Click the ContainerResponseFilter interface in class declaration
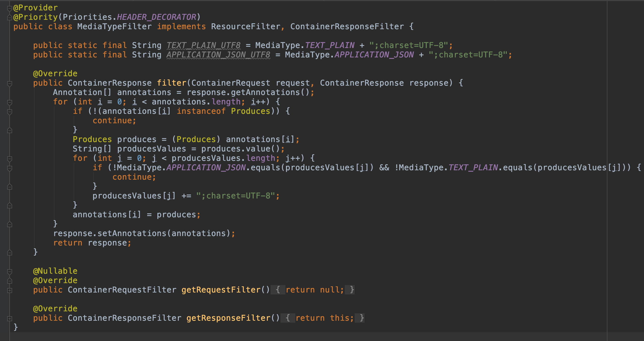The image size is (644, 341). pos(347,26)
